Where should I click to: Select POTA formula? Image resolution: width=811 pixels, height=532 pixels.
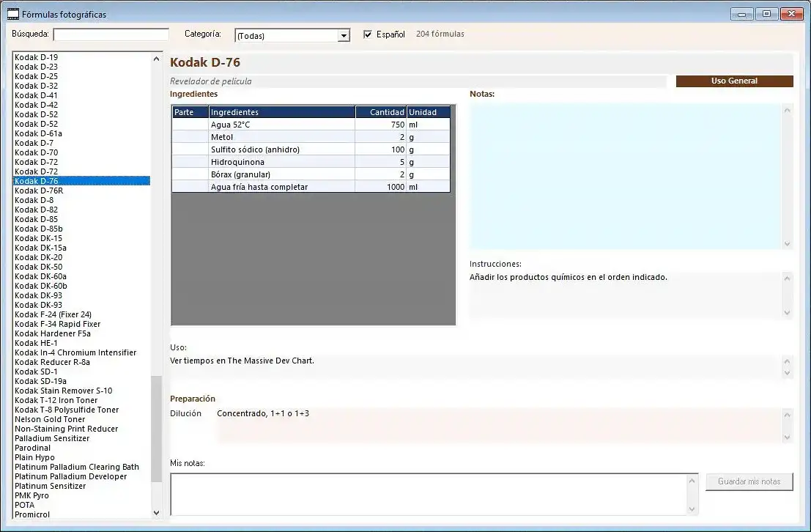coord(81,505)
